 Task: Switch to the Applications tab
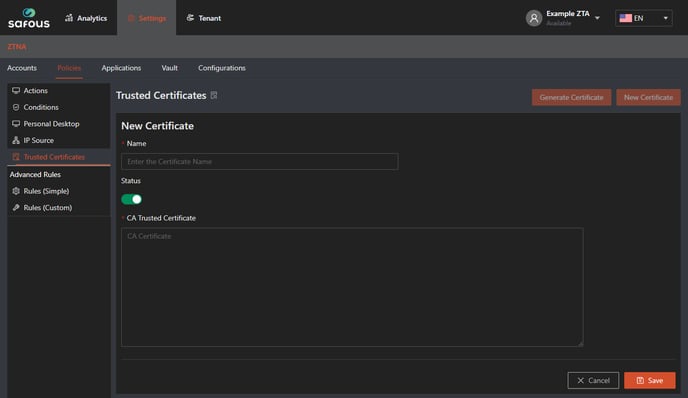coord(121,68)
